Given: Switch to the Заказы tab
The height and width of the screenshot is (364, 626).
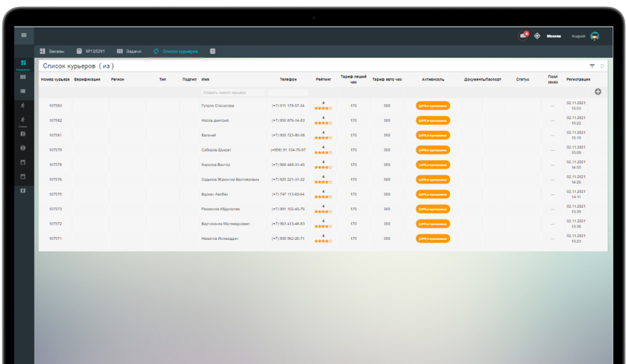Looking at the screenshot, I should 53,51.
